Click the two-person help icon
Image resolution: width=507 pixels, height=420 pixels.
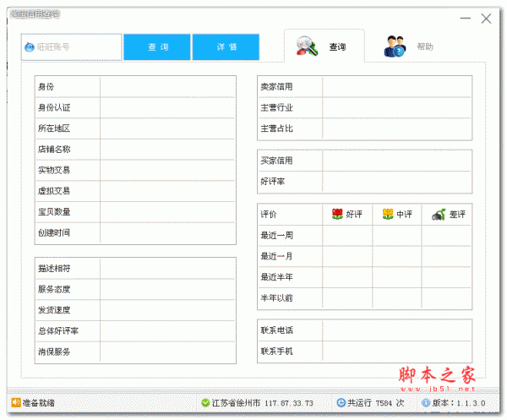tap(395, 46)
